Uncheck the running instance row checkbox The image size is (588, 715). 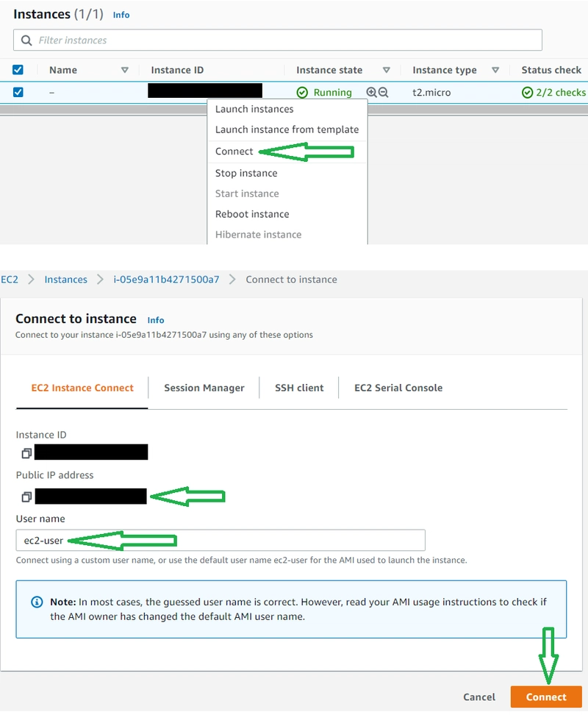18,92
